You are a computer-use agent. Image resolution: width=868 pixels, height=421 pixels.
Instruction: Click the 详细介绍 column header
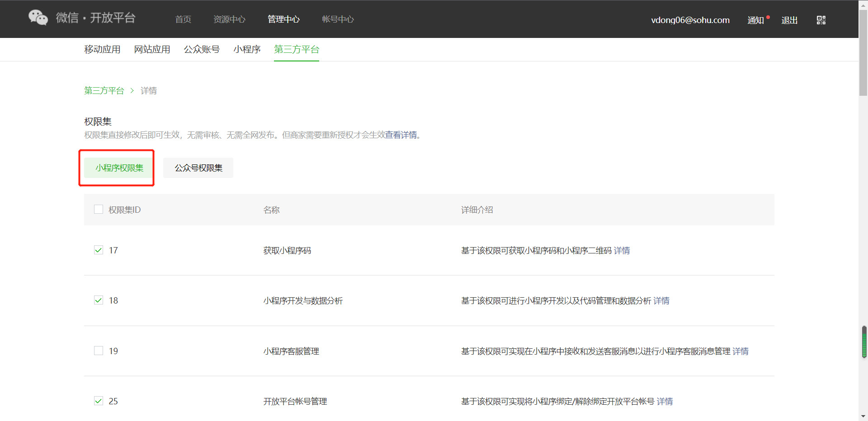477,210
